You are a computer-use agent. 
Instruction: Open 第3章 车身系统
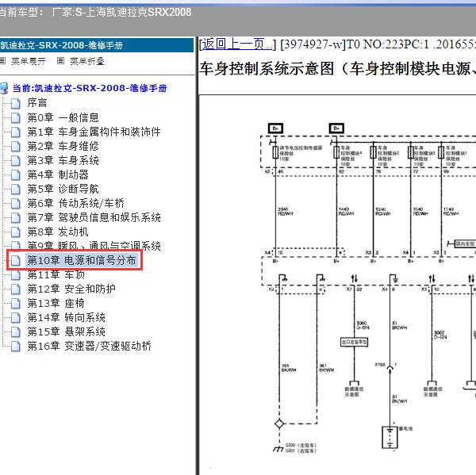point(63,160)
